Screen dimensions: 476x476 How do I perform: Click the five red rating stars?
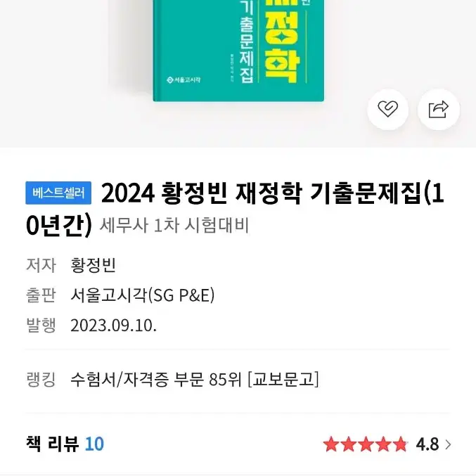coord(366,444)
